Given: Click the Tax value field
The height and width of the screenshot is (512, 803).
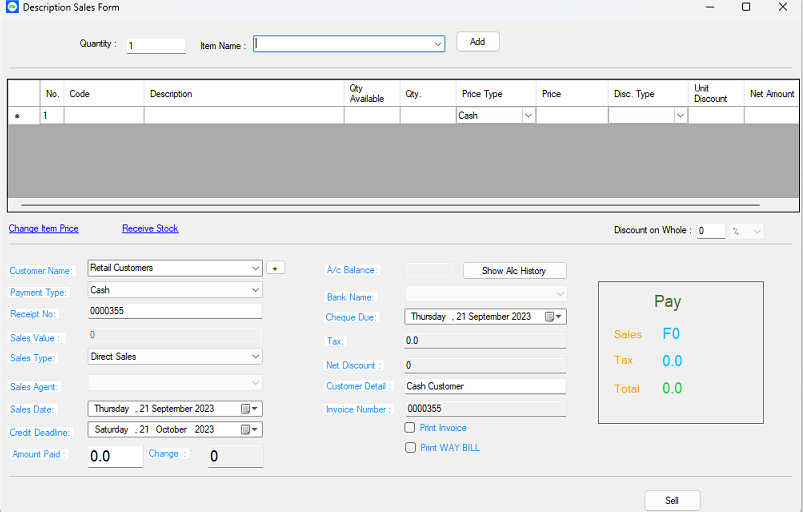Looking at the screenshot, I should click(x=485, y=340).
